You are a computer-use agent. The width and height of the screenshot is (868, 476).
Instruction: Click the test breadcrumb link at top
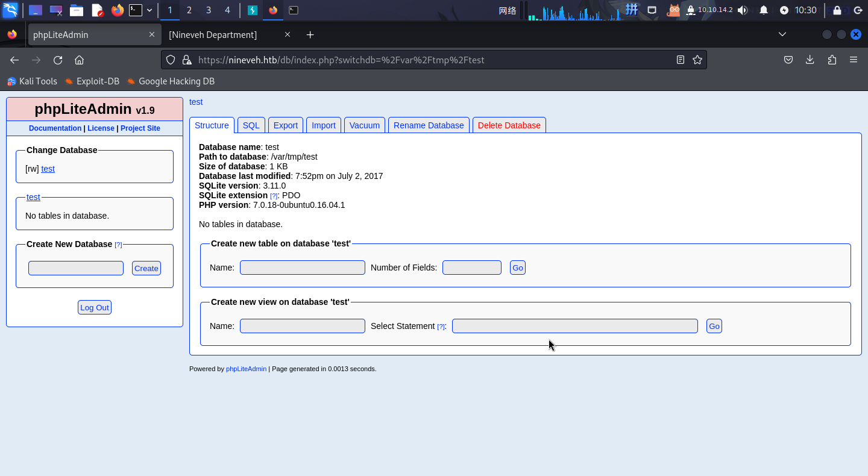(196, 102)
